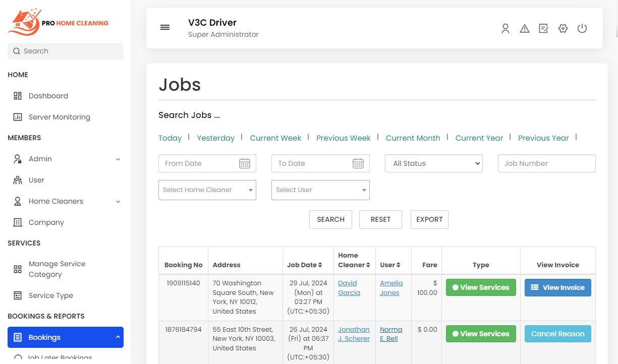Open the All Status dropdown
618x364 pixels.
(434, 163)
